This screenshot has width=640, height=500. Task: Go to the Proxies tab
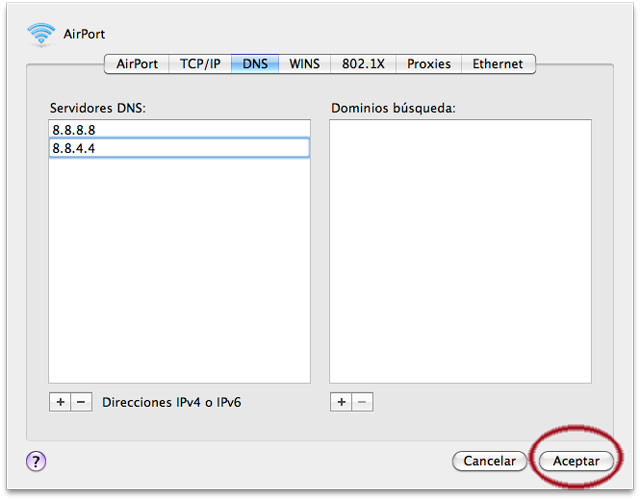429,64
